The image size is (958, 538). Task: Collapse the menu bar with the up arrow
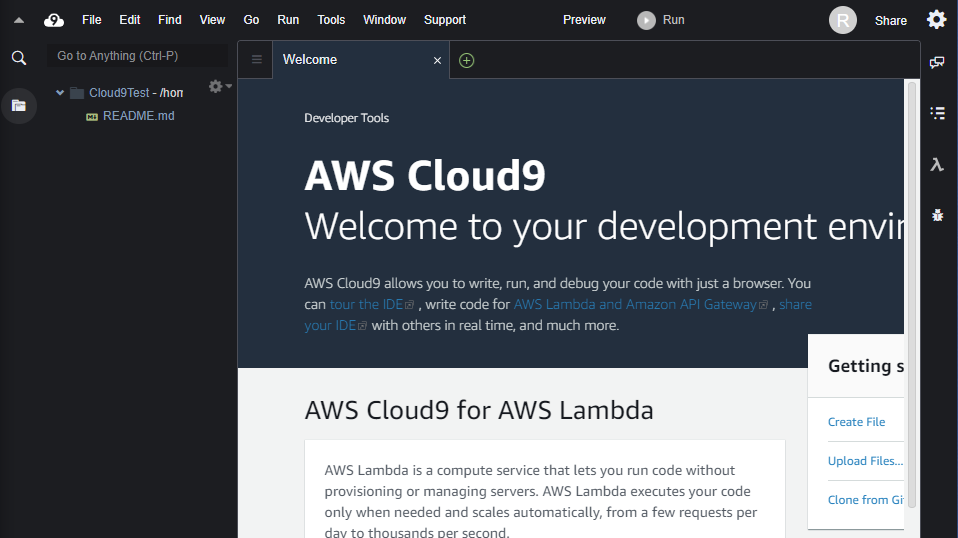(x=19, y=20)
